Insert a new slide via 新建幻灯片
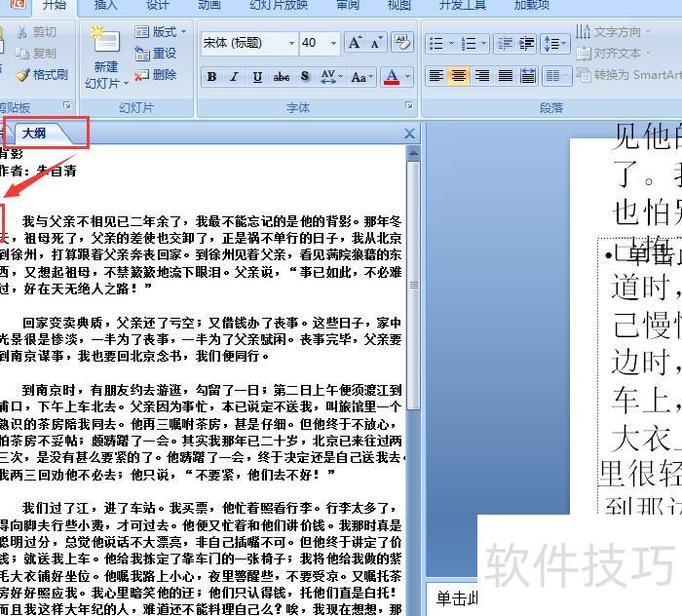Screen dimensions: 682x616 click(x=106, y=58)
